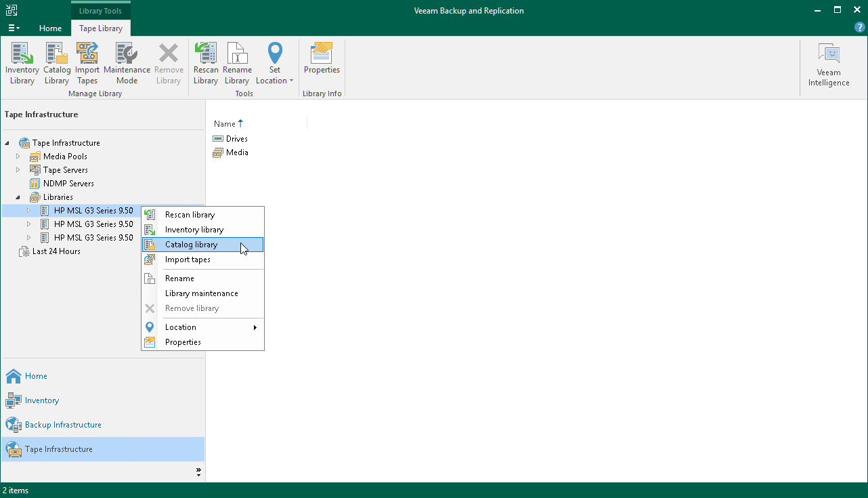The width and height of the screenshot is (868, 498).
Task: Click the Manage Library group label
Action: click(95, 94)
